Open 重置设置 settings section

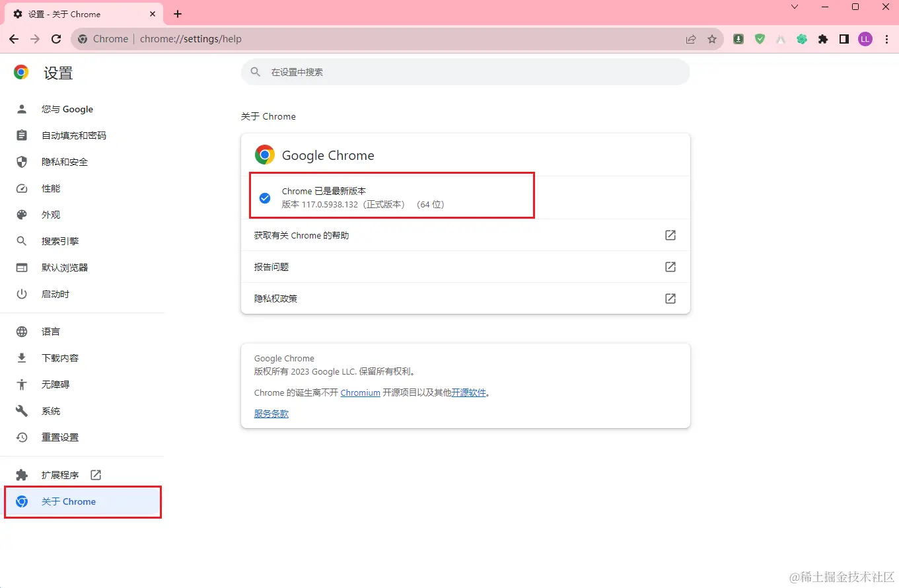point(82,437)
